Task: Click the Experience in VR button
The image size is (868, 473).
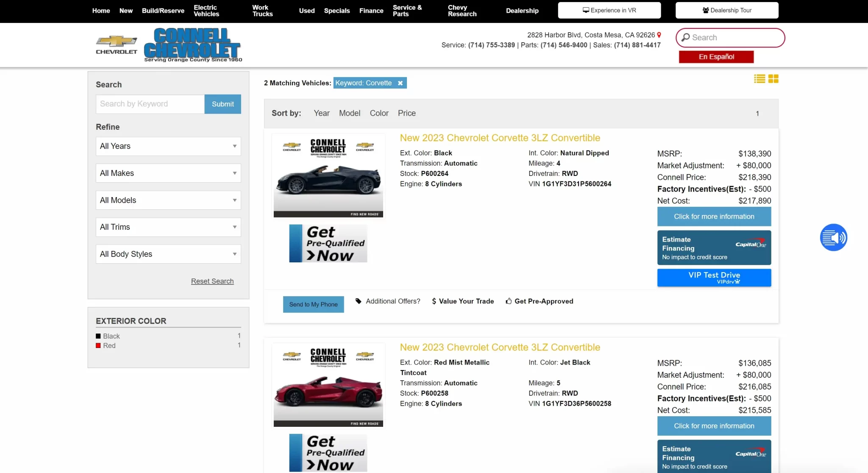Action: [x=609, y=10]
